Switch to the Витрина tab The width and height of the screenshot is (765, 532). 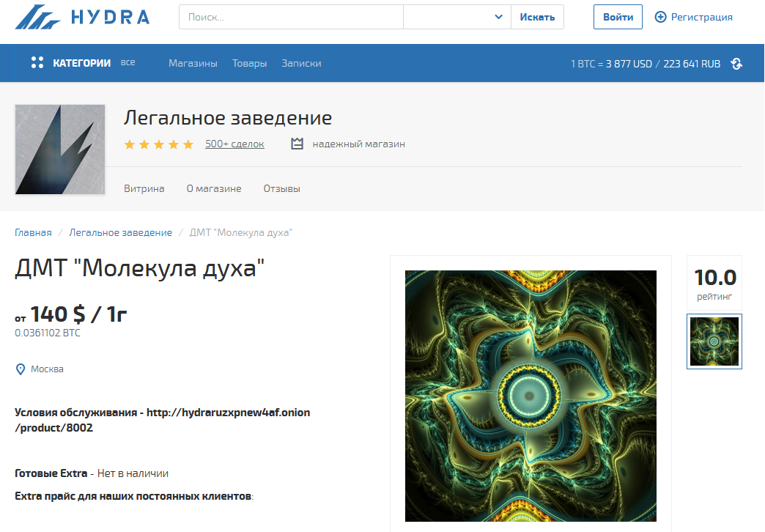pos(144,188)
